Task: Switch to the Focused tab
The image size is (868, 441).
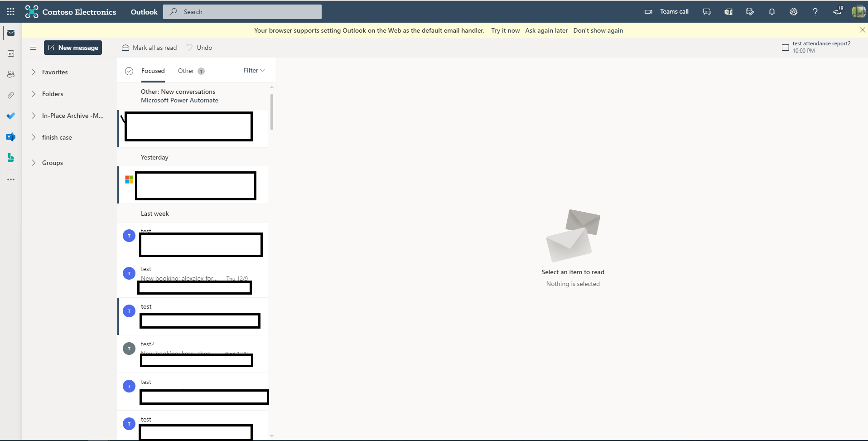Action: pyautogui.click(x=153, y=71)
